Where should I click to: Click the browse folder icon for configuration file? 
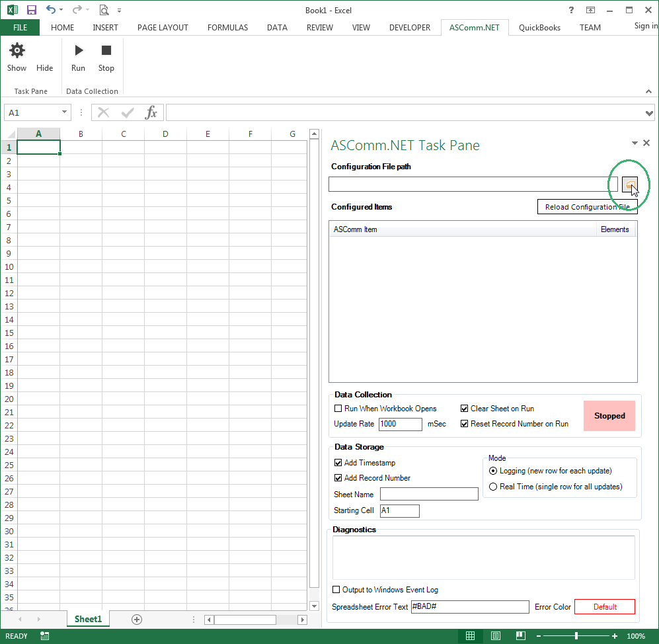point(629,184)
